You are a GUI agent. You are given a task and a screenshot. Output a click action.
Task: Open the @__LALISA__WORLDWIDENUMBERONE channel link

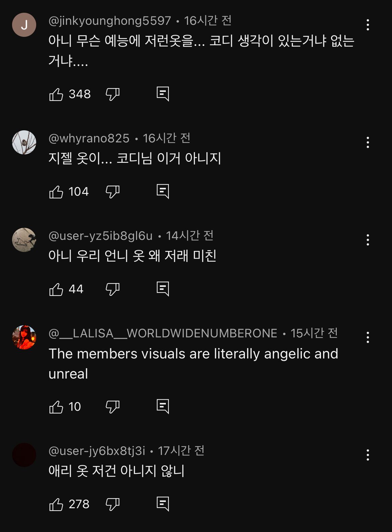163,333
